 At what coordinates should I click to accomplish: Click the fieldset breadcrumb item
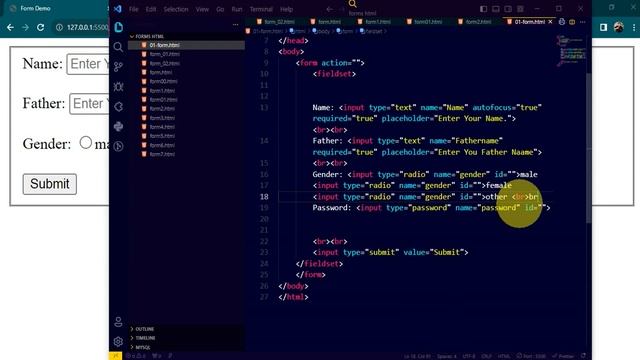pos(371,31)
